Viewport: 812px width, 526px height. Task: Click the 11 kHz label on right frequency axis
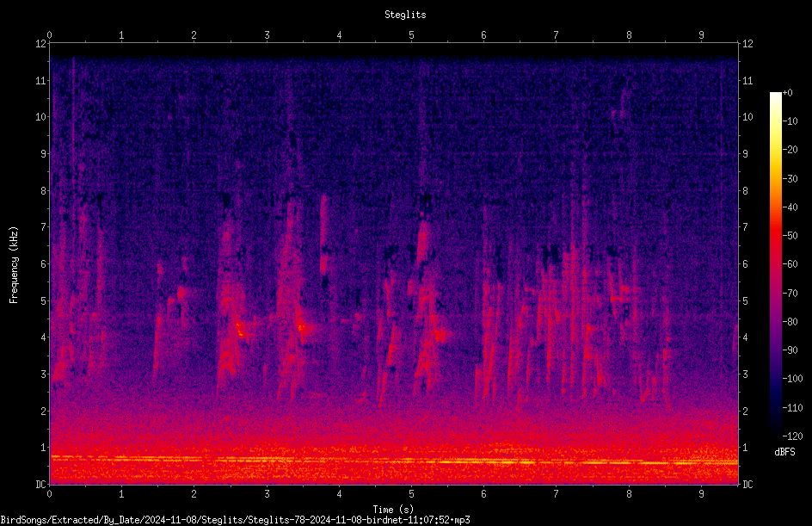coord(747,80)
